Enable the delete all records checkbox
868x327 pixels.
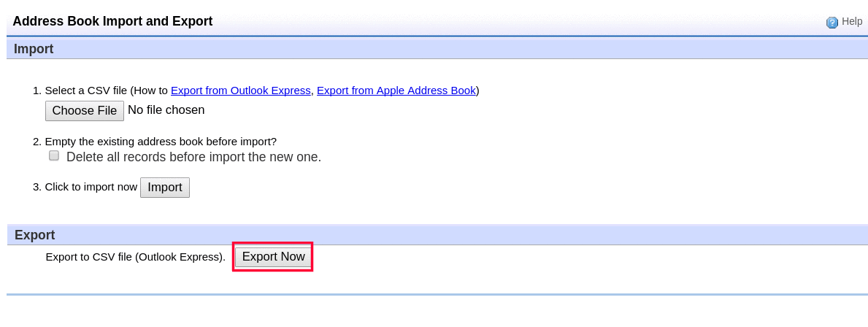pyautogui.click(x=54, y=155)
